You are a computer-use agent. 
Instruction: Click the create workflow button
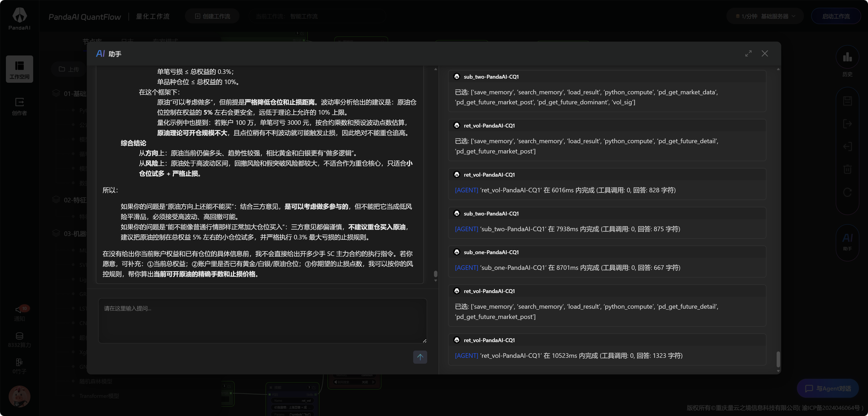(212, 16)
